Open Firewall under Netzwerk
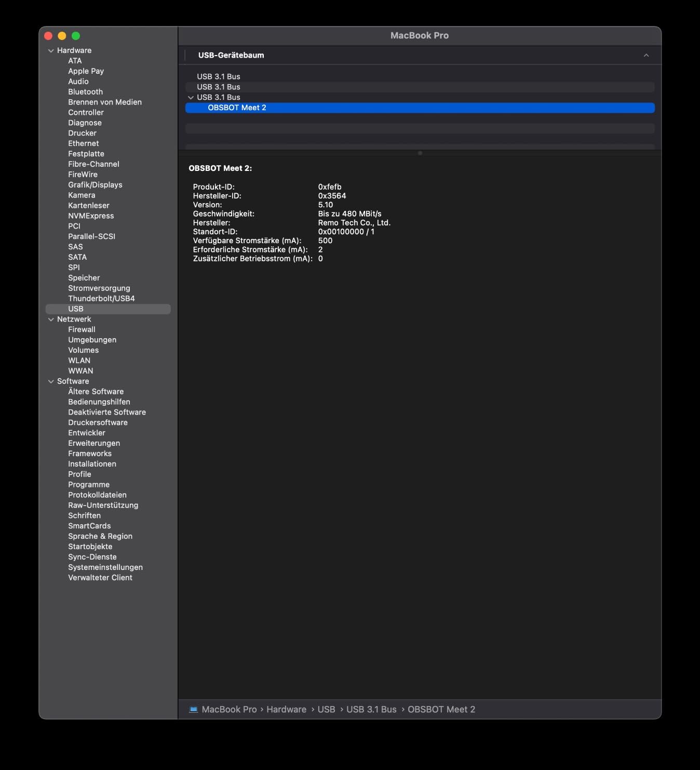 pos(82,329)
